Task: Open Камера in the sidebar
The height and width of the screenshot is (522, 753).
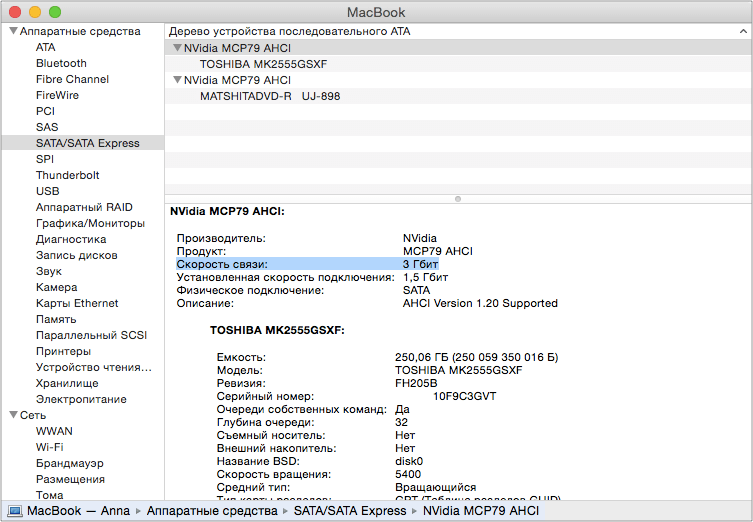Action: (56, 287)
